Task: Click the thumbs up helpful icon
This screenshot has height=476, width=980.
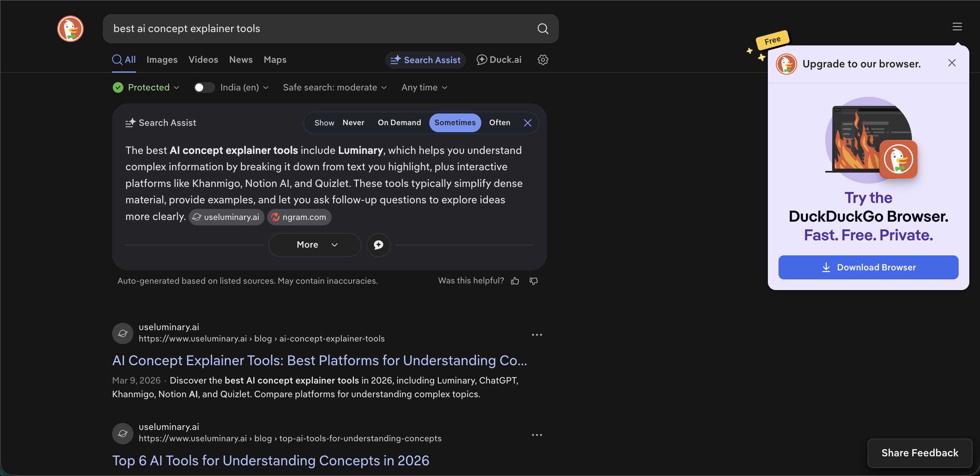Action: click(x=515, y=281)
